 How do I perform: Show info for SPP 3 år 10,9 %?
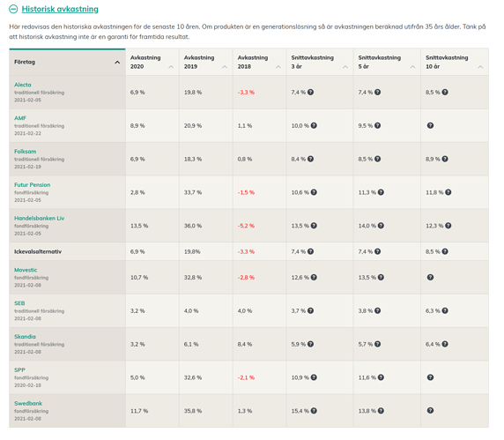point(314,377)
